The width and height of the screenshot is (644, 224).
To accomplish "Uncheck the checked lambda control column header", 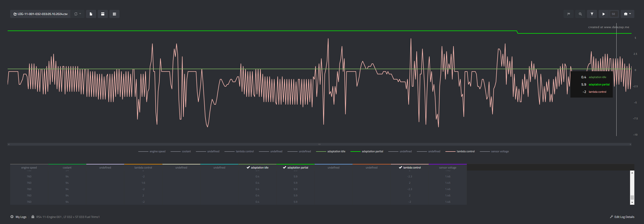I will tap(410, 167).
